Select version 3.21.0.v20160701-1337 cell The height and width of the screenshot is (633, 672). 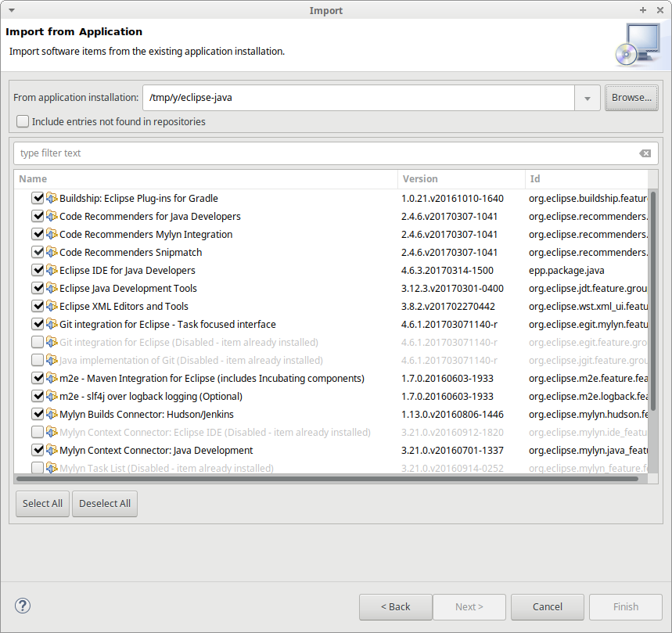[x=452, y=451]
